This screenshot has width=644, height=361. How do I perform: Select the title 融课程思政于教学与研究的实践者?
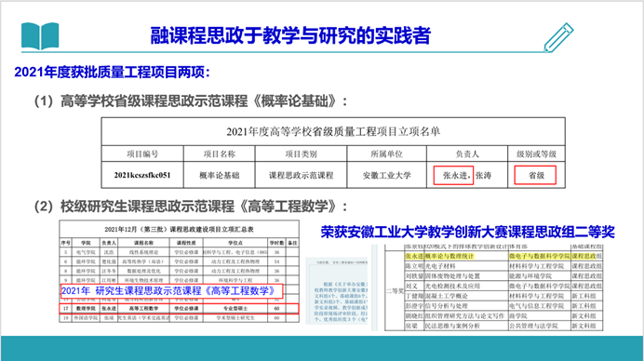(290, 35)
